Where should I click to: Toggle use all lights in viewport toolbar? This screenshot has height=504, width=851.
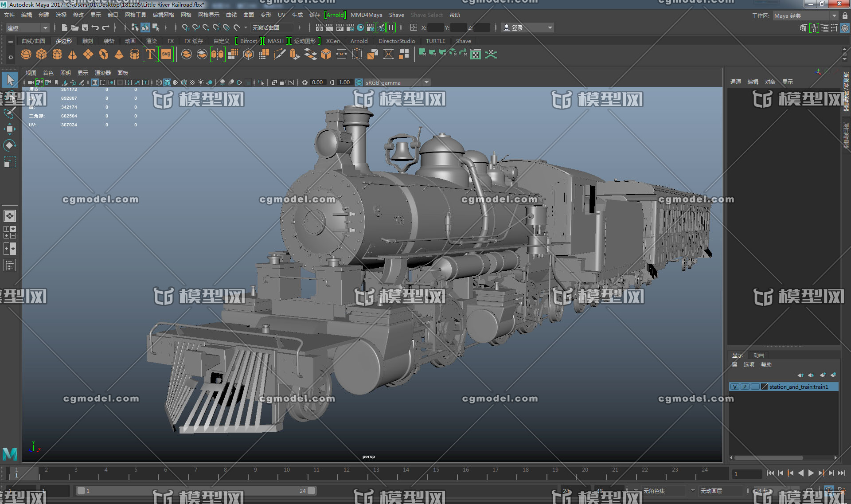201,82
